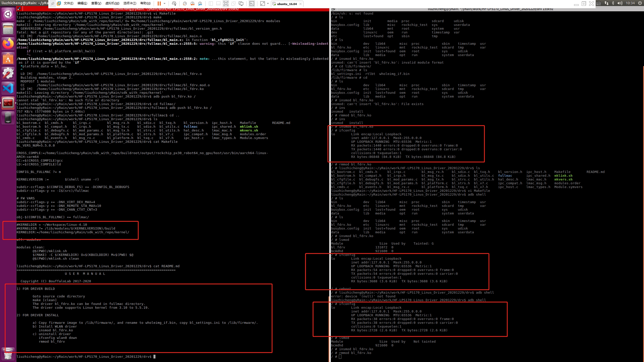Open the 文件(F) menu

coord(68,4)
